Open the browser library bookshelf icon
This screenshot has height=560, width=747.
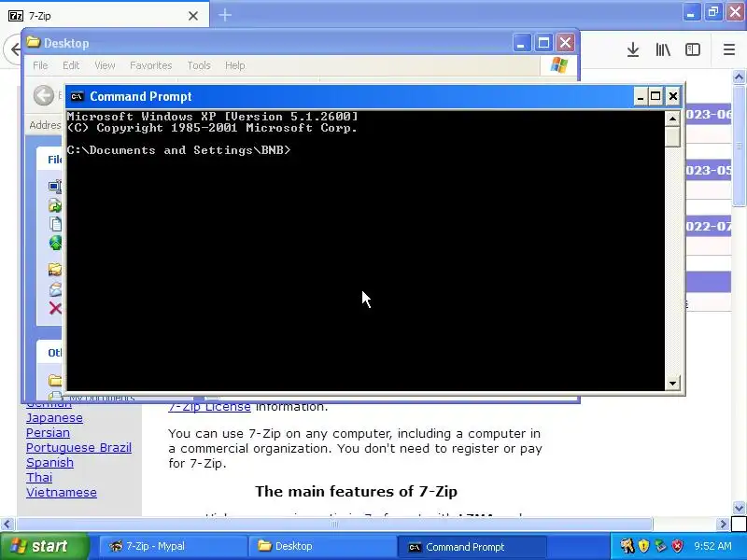point(663,49)
